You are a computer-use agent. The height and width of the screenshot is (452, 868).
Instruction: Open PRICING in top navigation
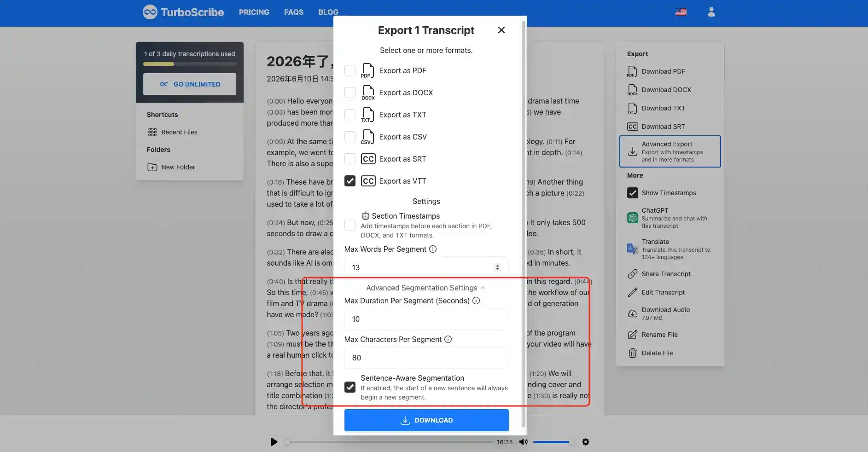coord(254,12)
